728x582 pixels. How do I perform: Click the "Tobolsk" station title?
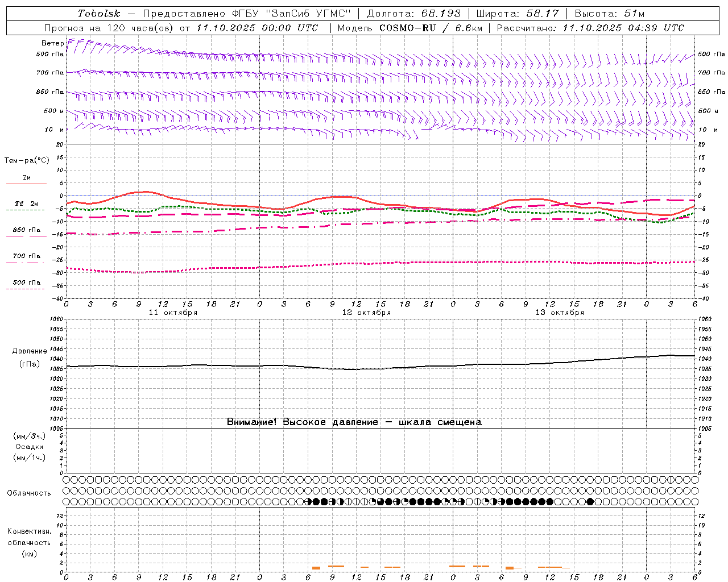(99, 14)
